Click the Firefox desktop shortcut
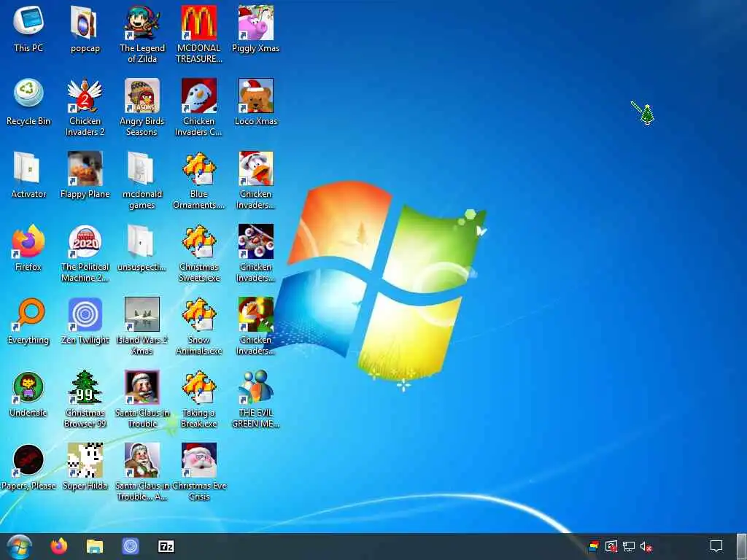This screenshot has width=747, height=560. (x=28, y=247)
